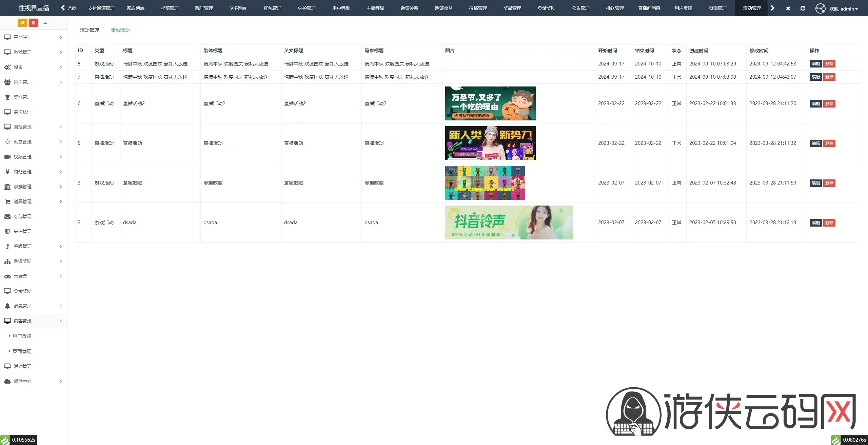The image size is (868, 445).
Task: Click the list view icon in sidebar header
Action: pyautogui.click(x=45, y=23)
